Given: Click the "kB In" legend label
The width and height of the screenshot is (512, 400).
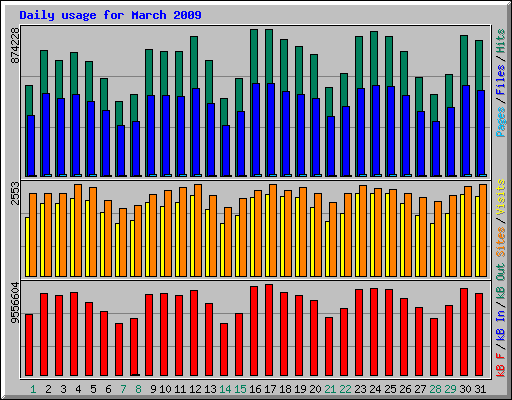Looking at the screenshot, I should 501,325.
